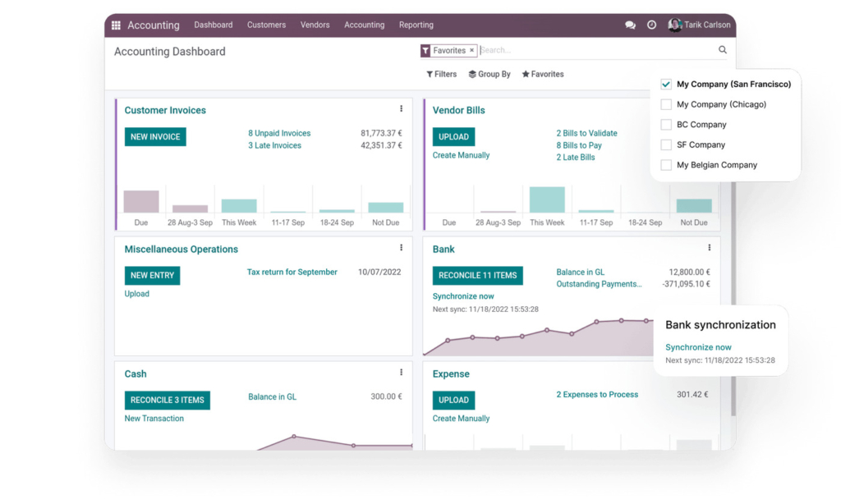This screenshot has width=841, height=504.
Task: Open the apps grid menu
Action: [116, 25]
